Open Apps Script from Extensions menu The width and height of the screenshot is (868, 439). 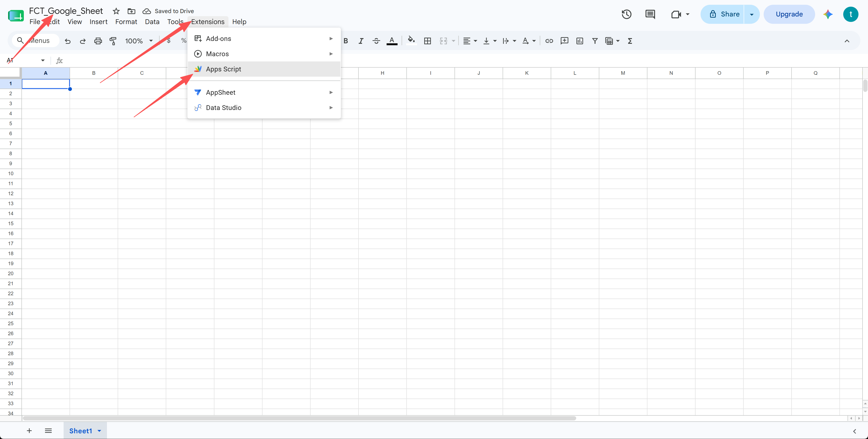(264, 69)
